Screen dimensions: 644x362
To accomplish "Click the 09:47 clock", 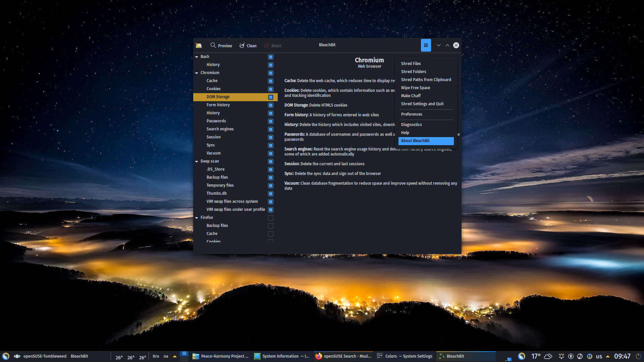I will click(x=622, y=356).
